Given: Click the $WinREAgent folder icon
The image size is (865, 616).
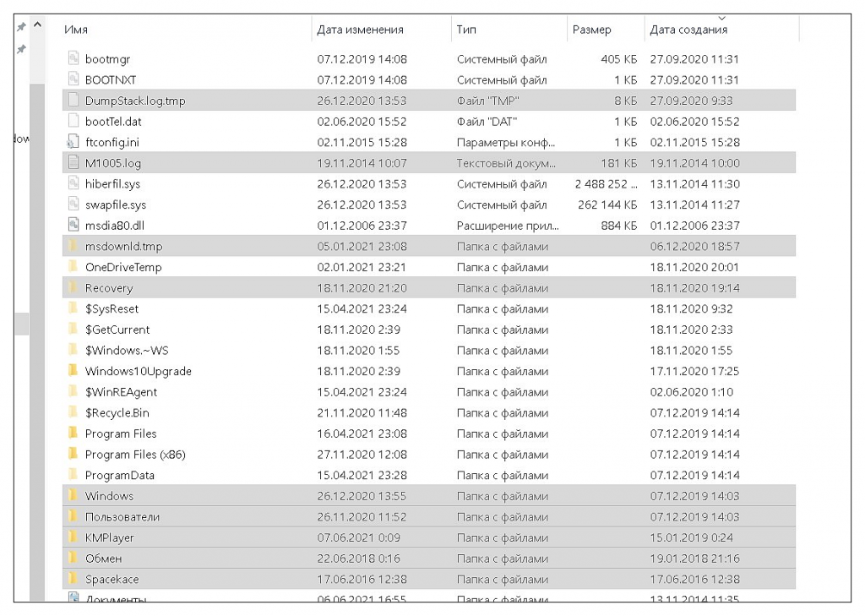Looking at the screenshot, I should coord(73,391).
